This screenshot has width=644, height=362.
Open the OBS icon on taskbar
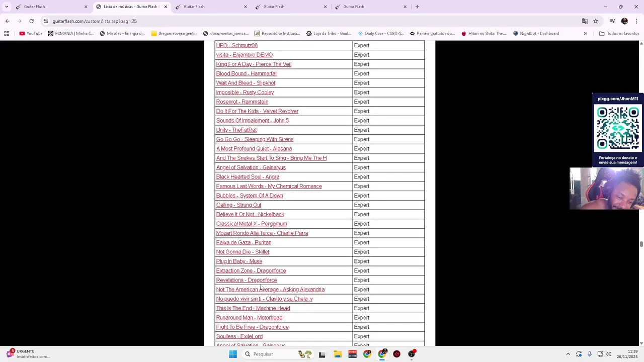[412, 354]
